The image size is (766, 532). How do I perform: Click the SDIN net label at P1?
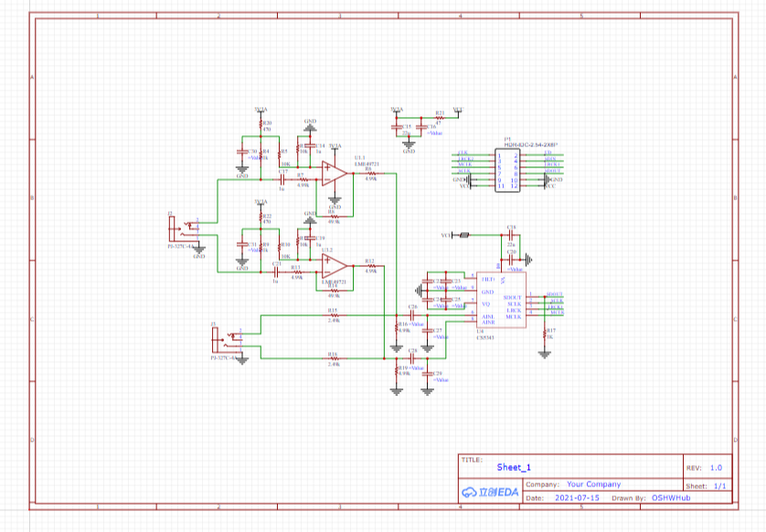(549, 159)
